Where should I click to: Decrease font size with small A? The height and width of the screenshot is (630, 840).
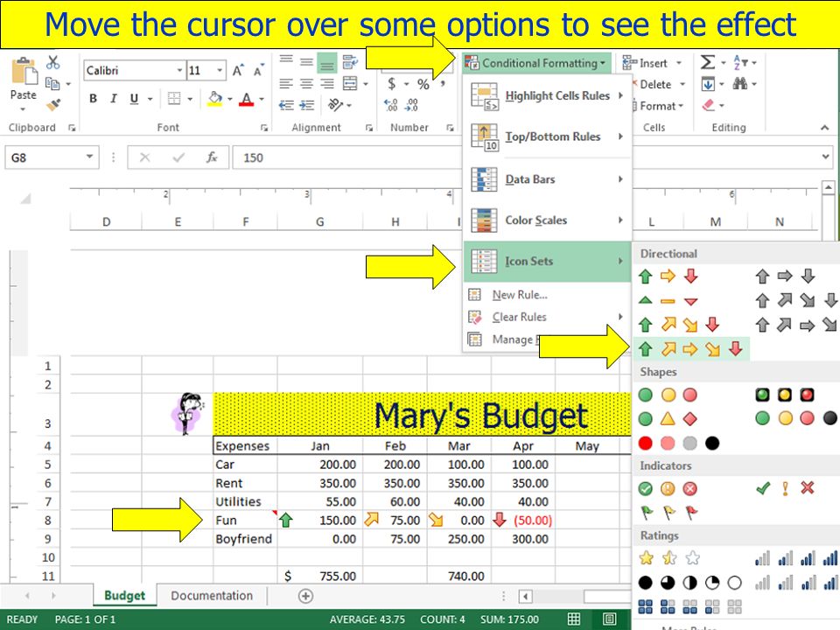tap(259, 70)
